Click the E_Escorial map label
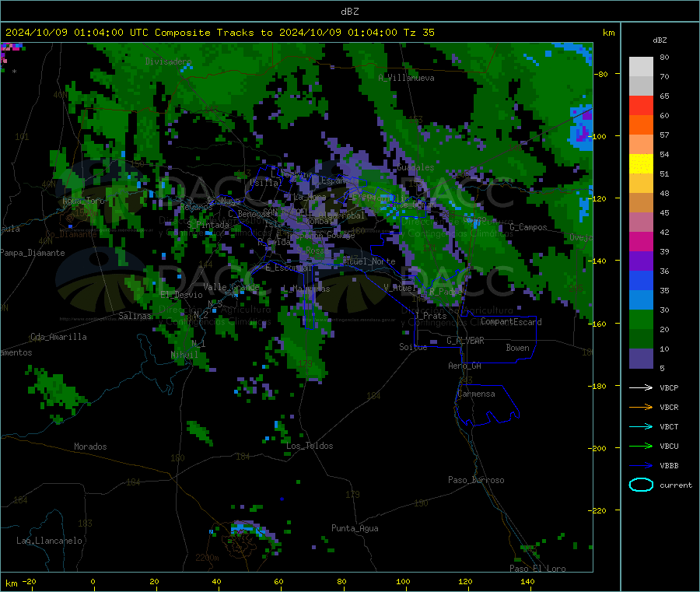The height and width of the screenshot is (592, 700). [289, 268]
